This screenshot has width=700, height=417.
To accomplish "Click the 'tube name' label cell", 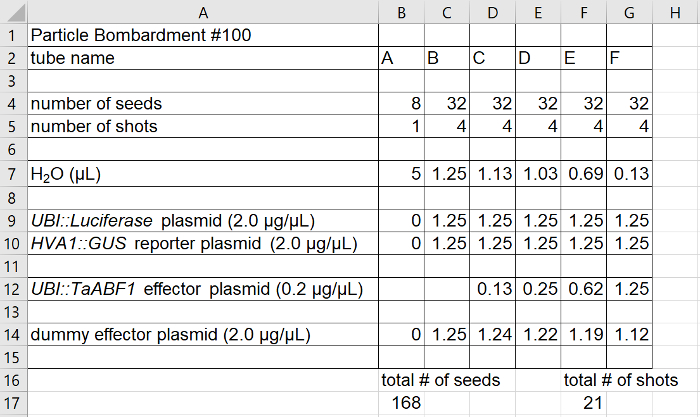I will [x=73, y=58].
